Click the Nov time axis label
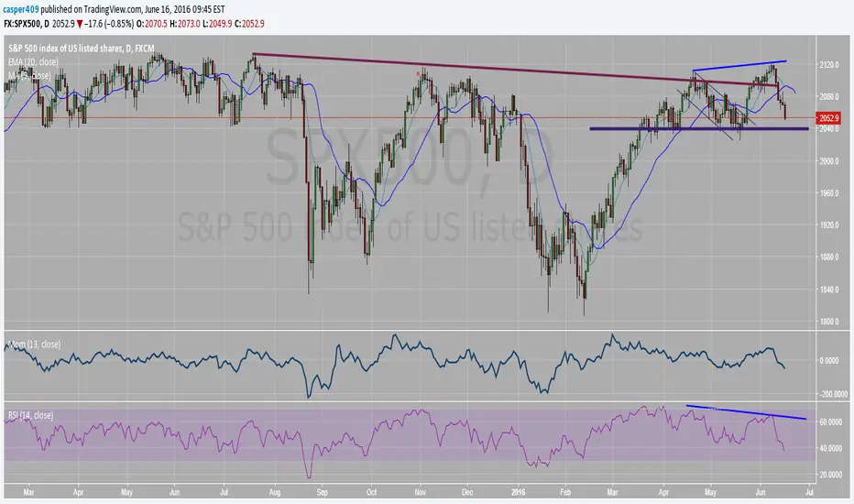The height and width of the screenshot is (504, 854). point(420,493)
